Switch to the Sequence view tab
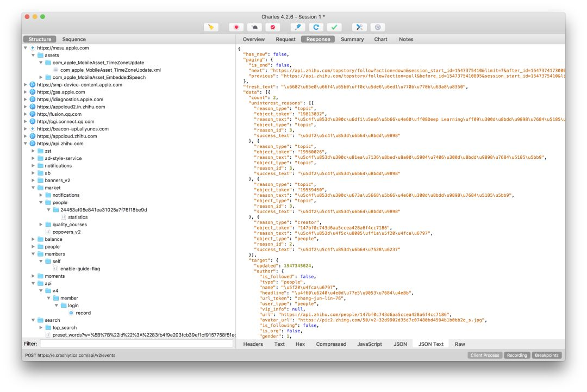Image resolution: width=587 pixels, height=392 pixels. pyautogui.click(x=74, y=39)
